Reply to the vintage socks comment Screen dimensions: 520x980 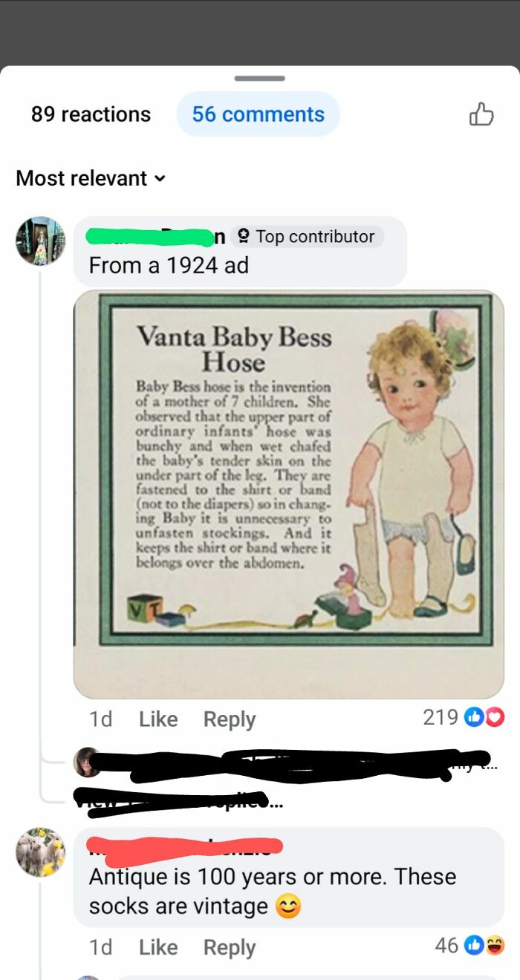[229, 947]
